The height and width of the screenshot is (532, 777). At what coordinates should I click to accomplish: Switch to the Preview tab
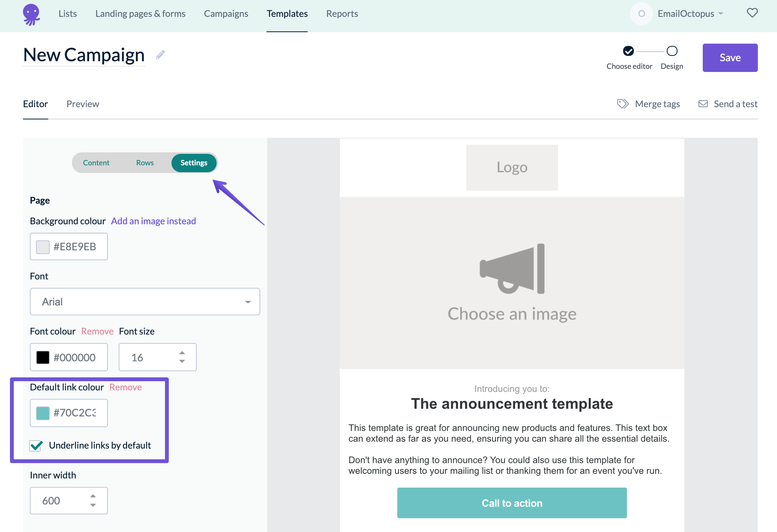[83, 104]
